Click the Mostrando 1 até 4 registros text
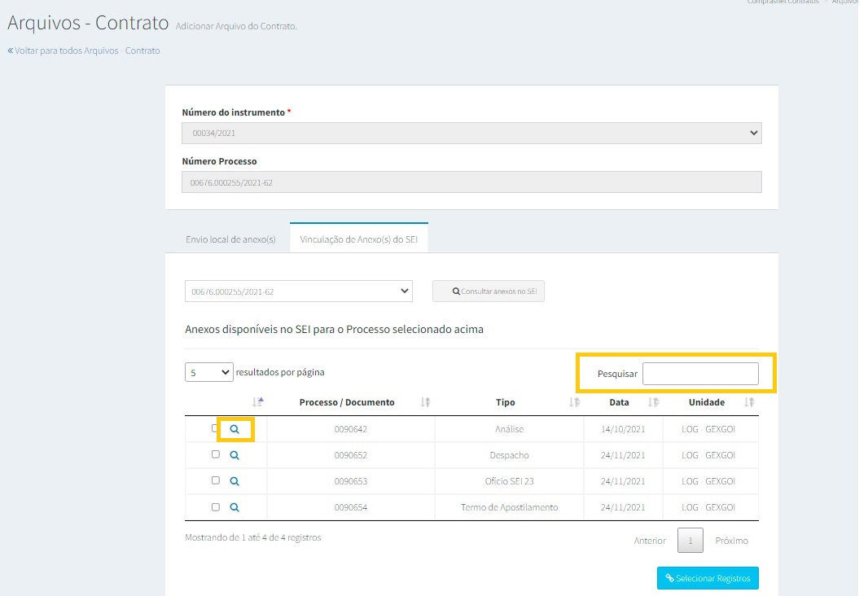The height and width of the screenshot is (596, 868). tap(253, 537)
